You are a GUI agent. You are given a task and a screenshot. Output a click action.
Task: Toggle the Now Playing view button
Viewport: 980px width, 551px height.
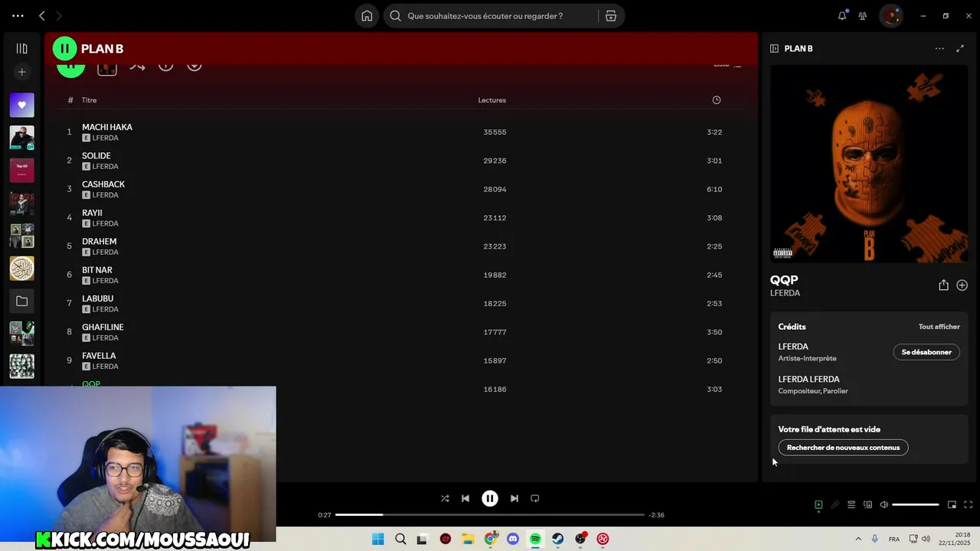pos(818,505)
